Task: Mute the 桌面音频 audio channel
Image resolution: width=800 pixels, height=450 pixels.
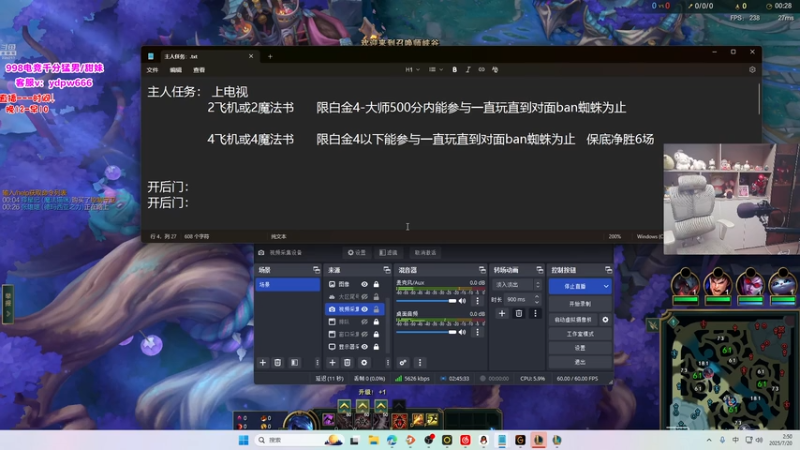Action: (x=462, y=332)
